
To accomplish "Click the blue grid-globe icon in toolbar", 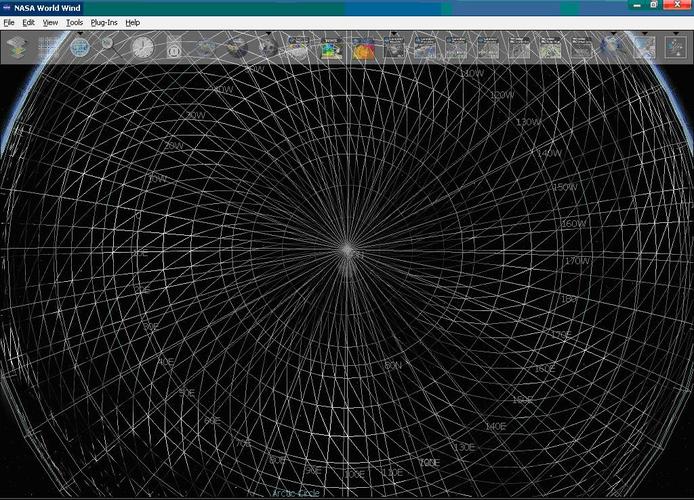I will [x=80, y=47].
